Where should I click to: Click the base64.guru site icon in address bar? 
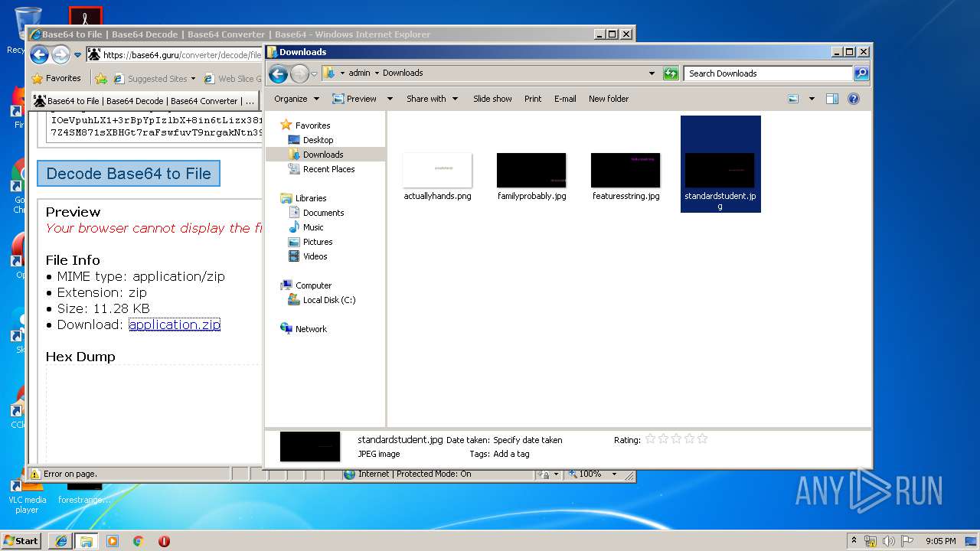tap(94, 54)
